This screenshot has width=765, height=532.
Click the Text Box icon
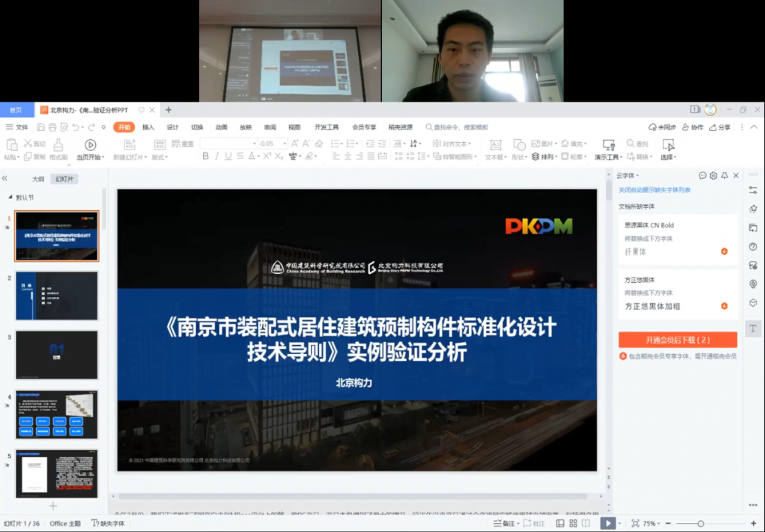click(495, 145)
